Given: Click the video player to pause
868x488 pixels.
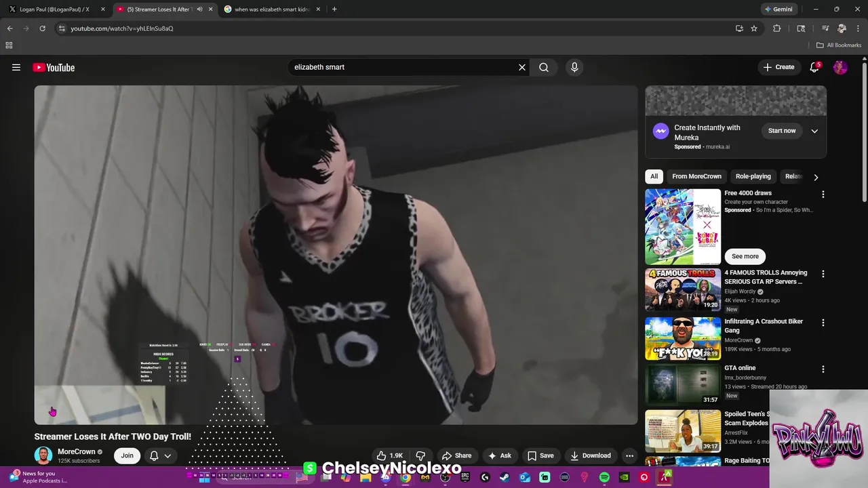Looking at the screenshot, I should 336,255.
